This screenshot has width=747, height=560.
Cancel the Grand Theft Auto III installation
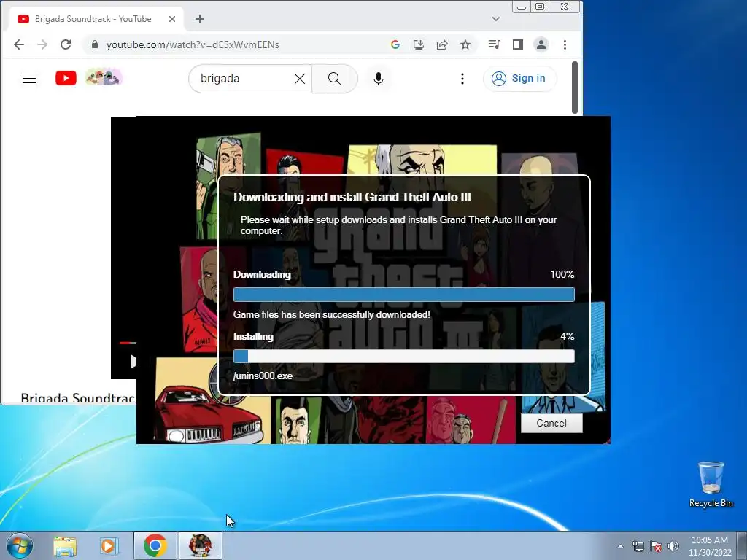pos(551,423)
